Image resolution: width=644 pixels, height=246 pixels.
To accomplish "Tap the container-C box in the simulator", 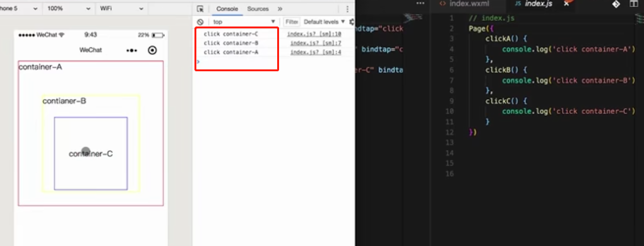I will click(91, 154).
